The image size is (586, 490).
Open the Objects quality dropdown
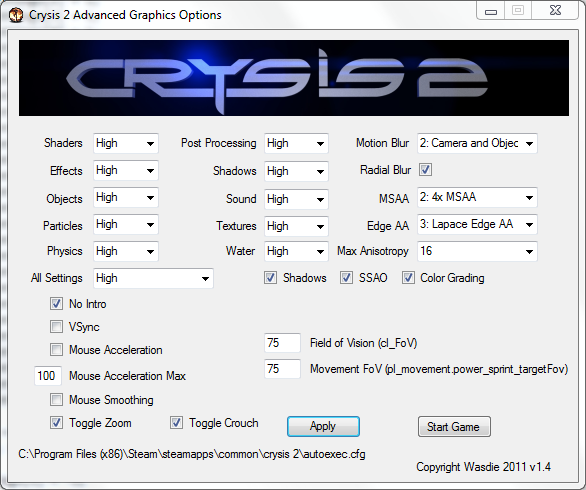coord(126,197)
